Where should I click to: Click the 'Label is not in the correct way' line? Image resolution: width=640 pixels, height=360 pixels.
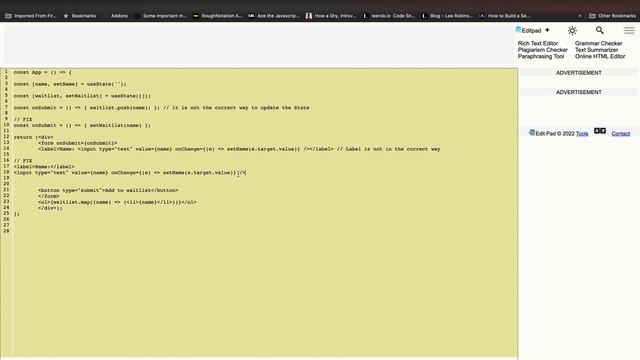(x=239, y=149)
